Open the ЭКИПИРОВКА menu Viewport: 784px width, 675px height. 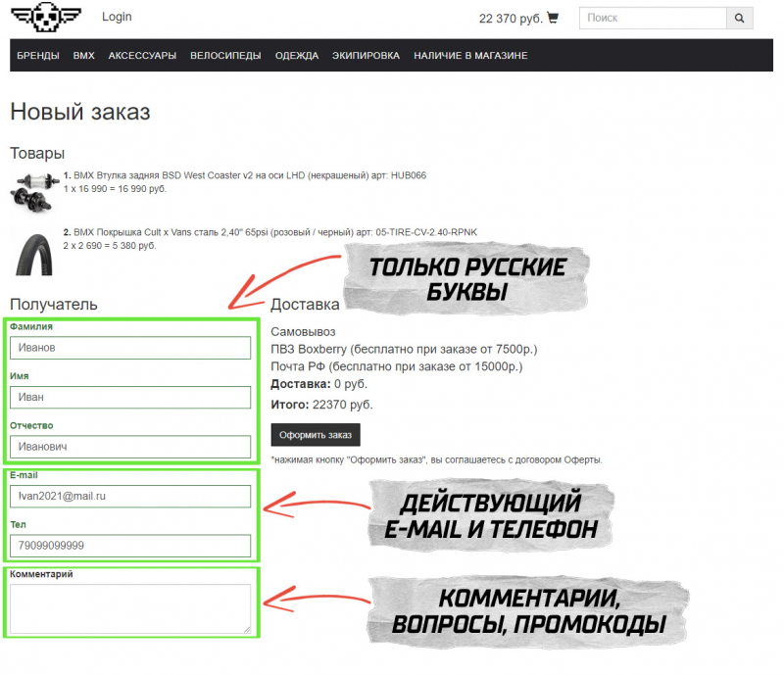point(366,56)
